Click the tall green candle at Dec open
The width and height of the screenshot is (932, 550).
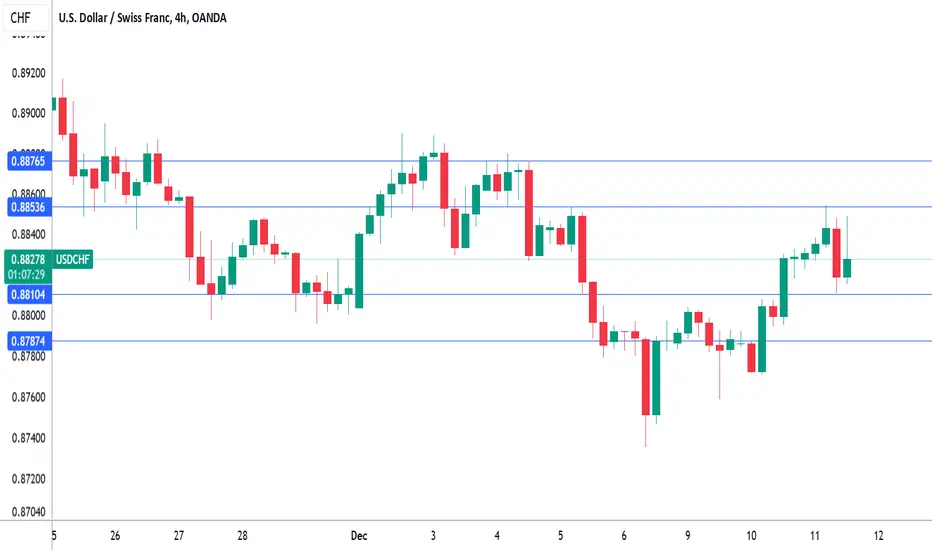coord(359,271)
